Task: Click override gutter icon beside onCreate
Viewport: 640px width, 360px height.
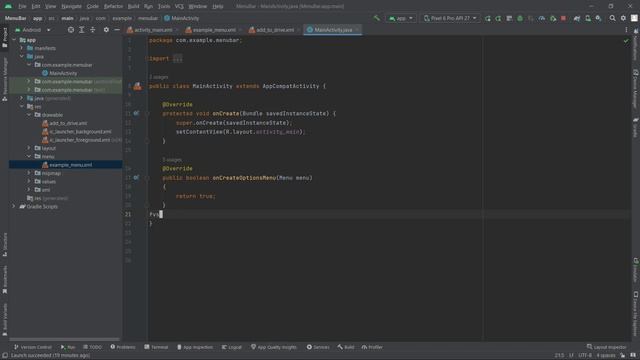Action: (x=136, y=113)
